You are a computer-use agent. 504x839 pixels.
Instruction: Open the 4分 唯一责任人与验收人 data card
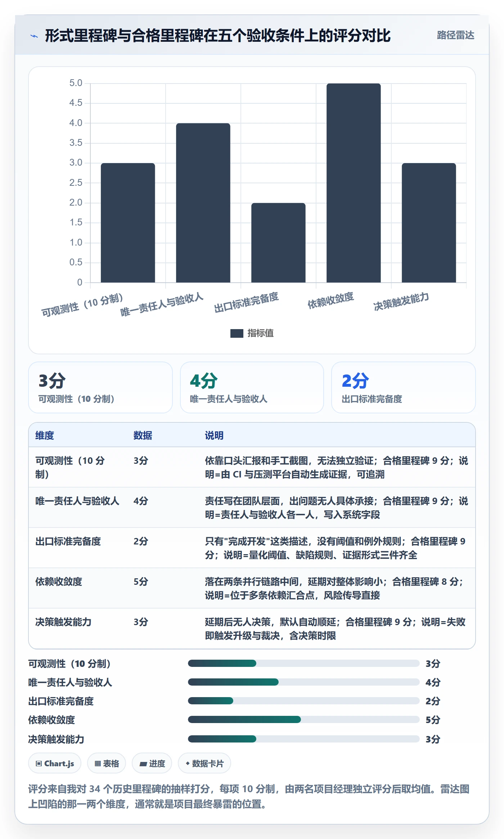pyautogui.click(x=252, y=387)
